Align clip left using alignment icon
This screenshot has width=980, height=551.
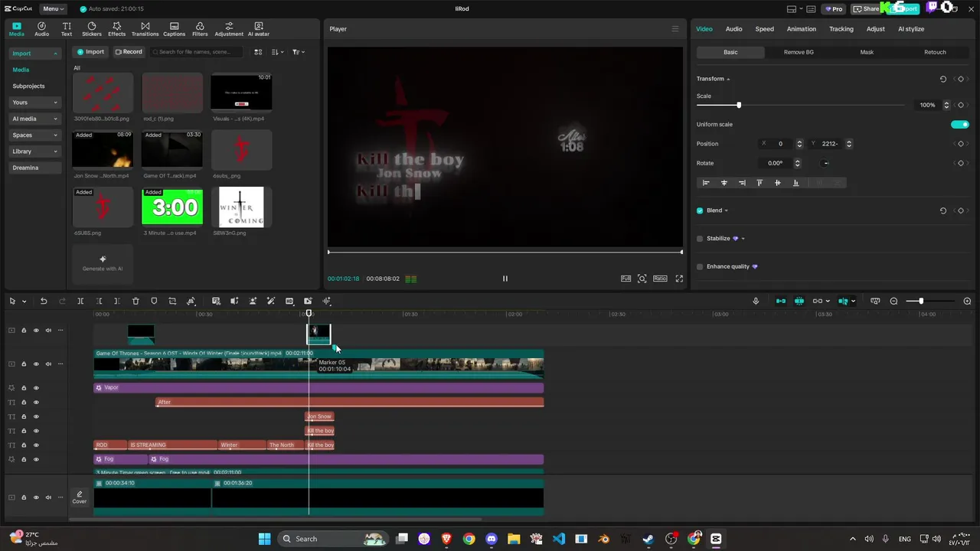click(706, 183)
